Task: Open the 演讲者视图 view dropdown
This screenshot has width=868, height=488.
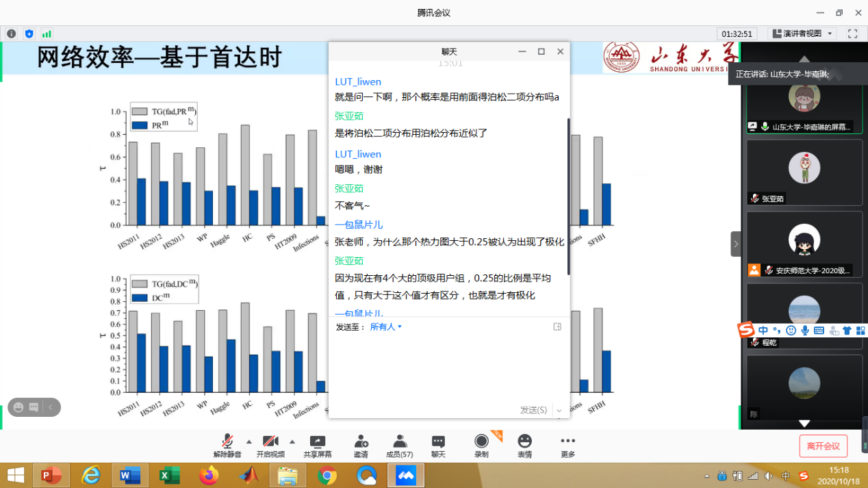Action: tap(802, 34)
